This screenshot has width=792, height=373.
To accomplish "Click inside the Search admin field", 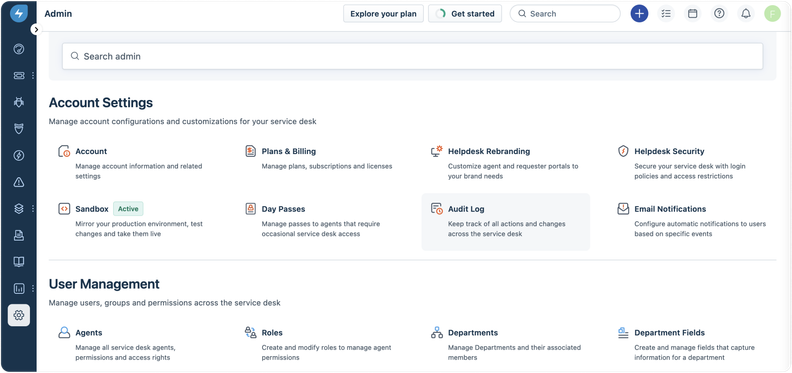I will point(412,56).
